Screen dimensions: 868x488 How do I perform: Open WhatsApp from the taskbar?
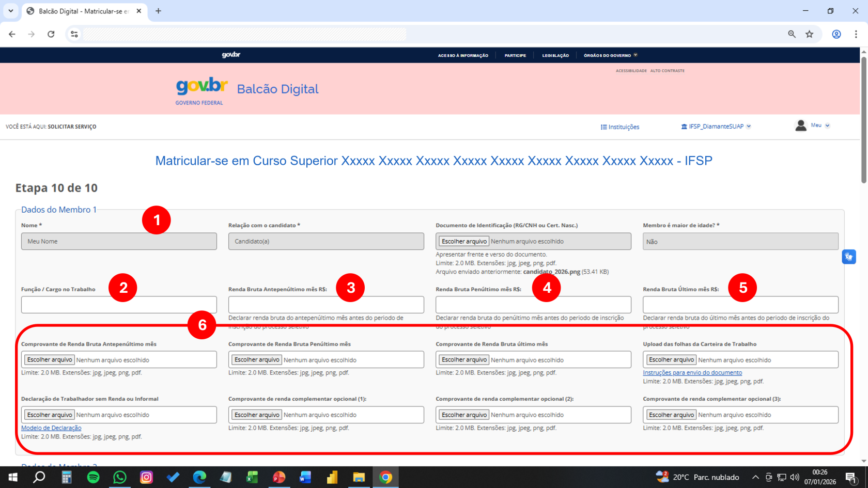click(x=120, y=477)
